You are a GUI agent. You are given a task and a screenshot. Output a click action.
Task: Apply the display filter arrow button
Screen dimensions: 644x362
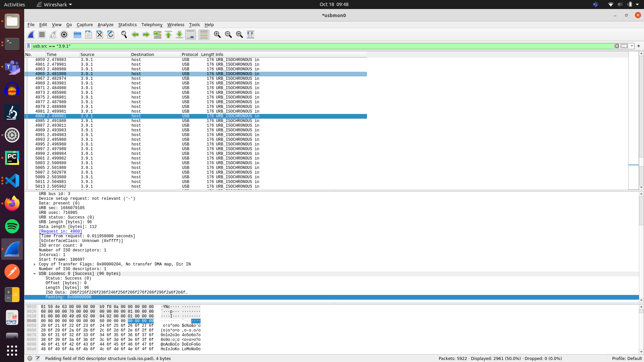point(624,46)
